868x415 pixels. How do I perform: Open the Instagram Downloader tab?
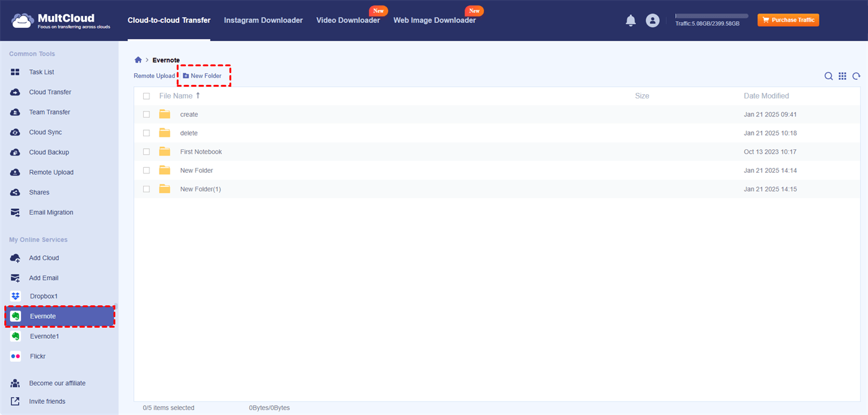(x=263, y=20)
